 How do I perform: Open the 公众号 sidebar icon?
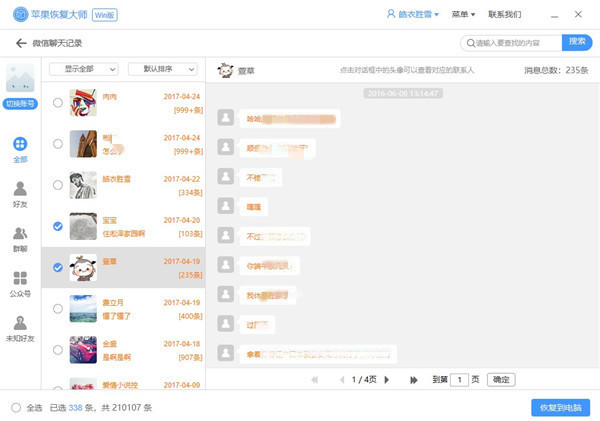click(x=20, y=278)
